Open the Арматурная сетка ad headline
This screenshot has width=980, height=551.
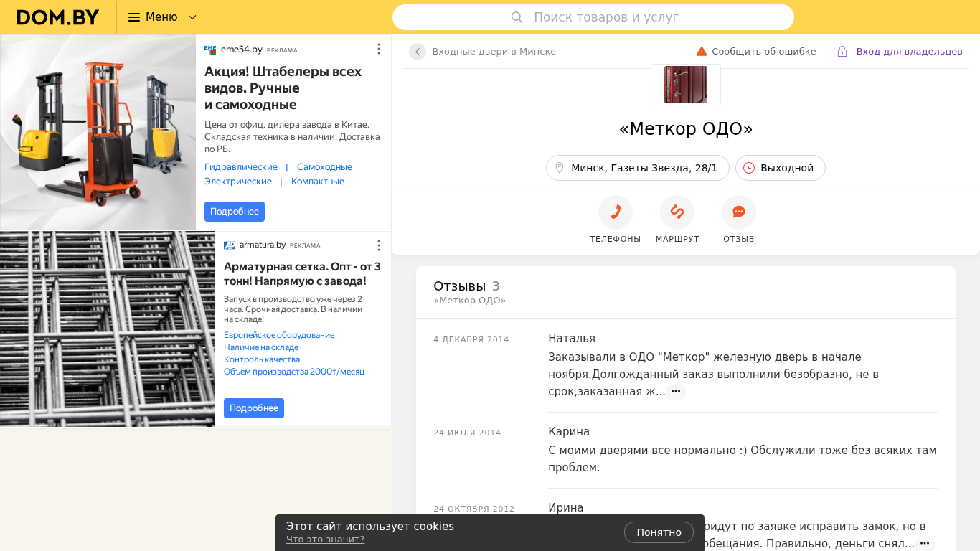click(x=302, y=273)
